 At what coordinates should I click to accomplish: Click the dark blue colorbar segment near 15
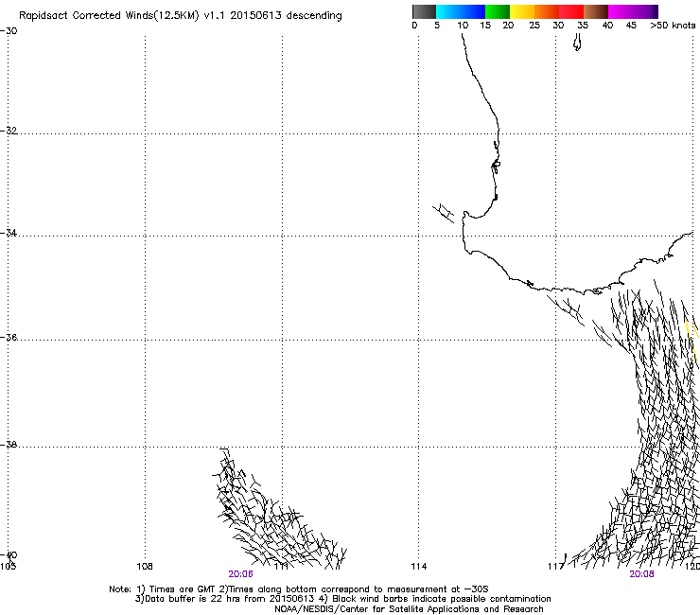(x=473, y=11)
